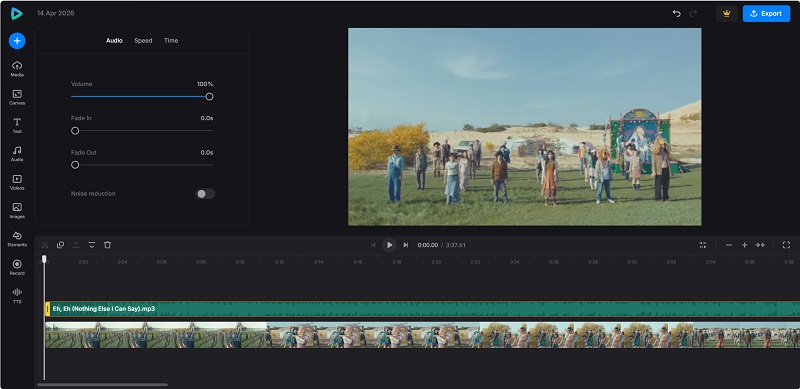Open the Canvas panel

[x=17, y=97]
